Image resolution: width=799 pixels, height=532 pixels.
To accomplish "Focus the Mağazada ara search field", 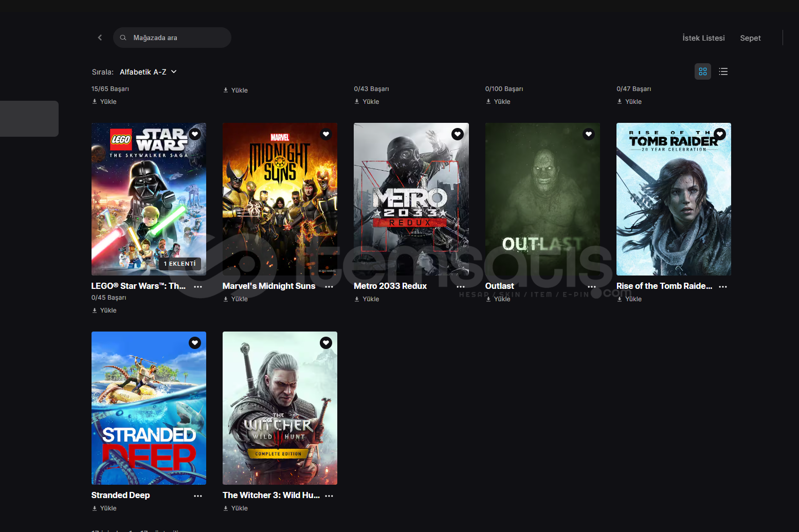I will tap(172, 38).
